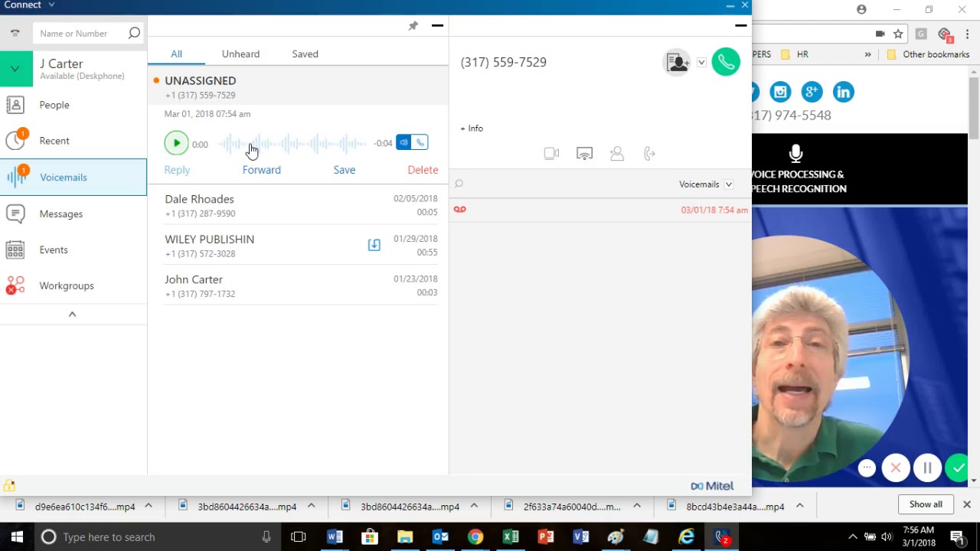Open John Carter voicemail
Viewport: 980px width, 551px height.
point(301,286)
